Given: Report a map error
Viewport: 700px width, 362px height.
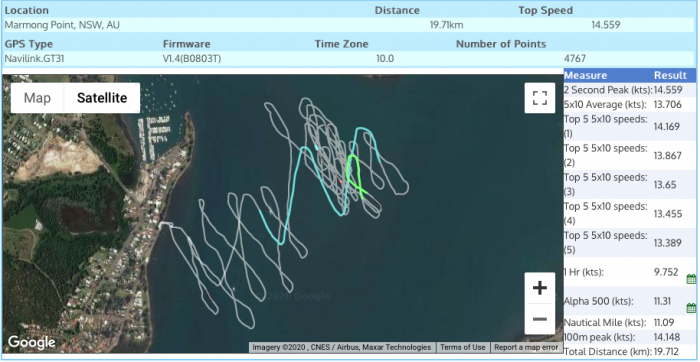Looking at the screenshot, I should (526, 347).
